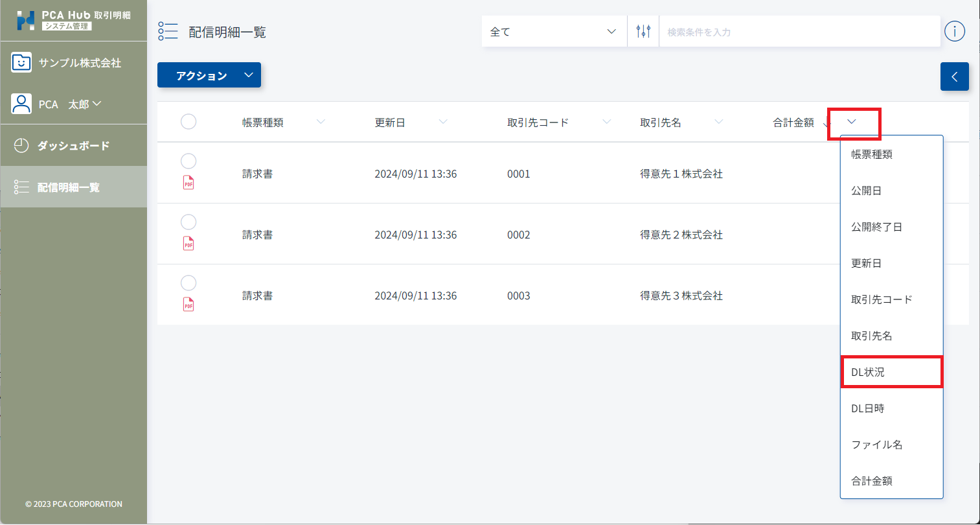Click the sort arrow next to 合計金額
Screen dimensions: 980x525
(x=826, y=123)
